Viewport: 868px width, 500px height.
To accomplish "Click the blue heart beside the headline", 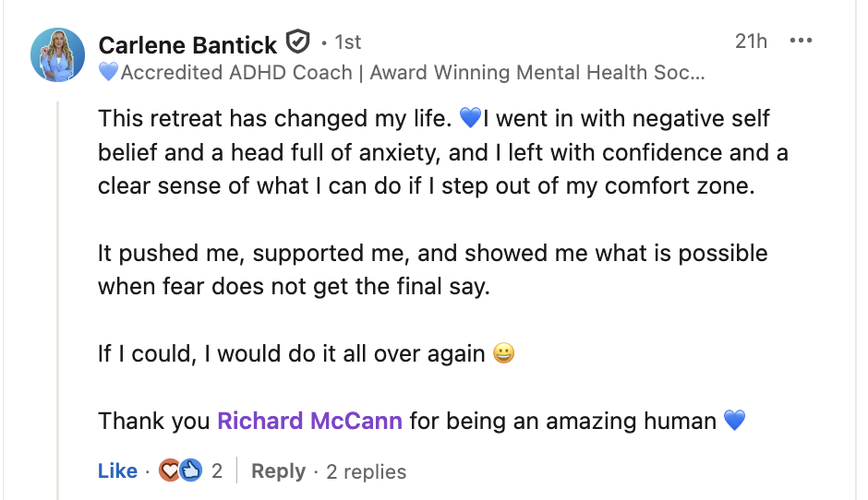I will click(x=108, y=72).
